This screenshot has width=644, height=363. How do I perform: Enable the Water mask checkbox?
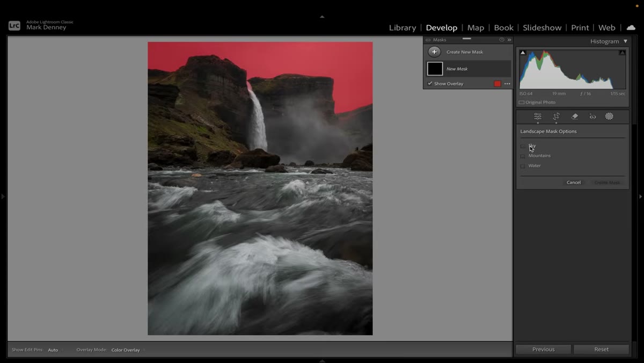pos(523,166)
